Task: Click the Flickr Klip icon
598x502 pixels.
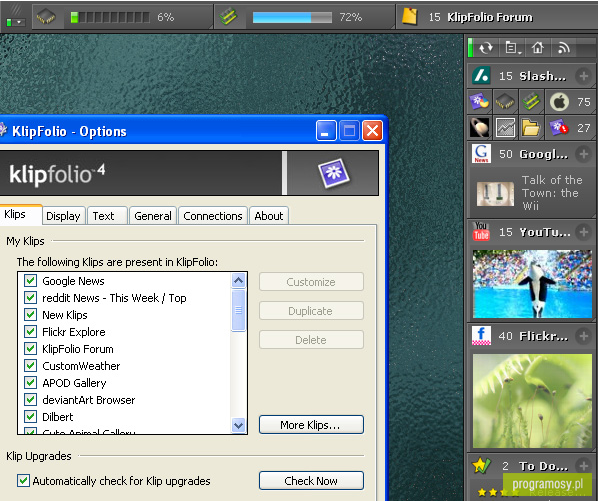Action: coord(481,336)
